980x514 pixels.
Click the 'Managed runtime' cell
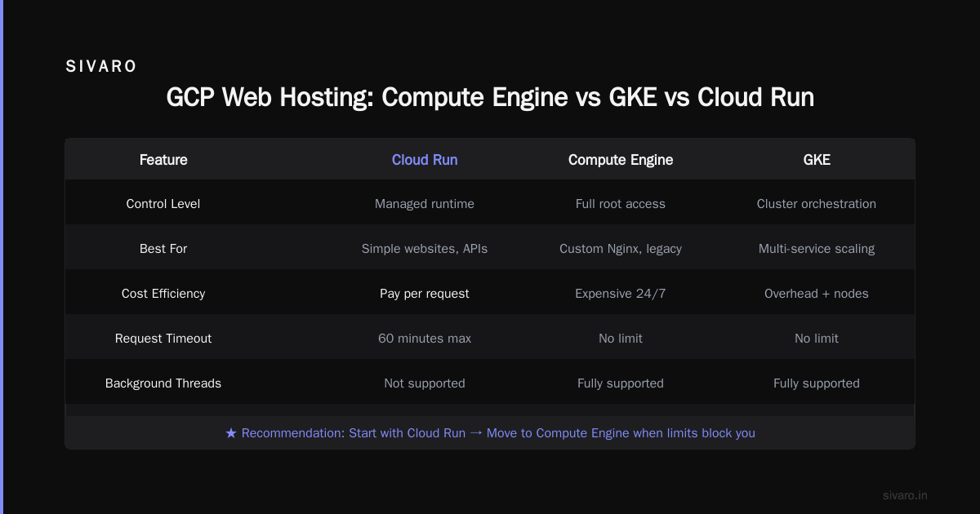click(x=425, y=204)
